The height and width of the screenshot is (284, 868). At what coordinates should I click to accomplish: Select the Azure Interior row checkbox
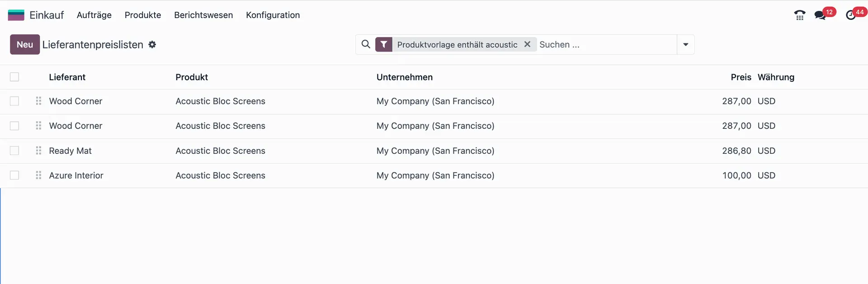[x=14, y=175]
